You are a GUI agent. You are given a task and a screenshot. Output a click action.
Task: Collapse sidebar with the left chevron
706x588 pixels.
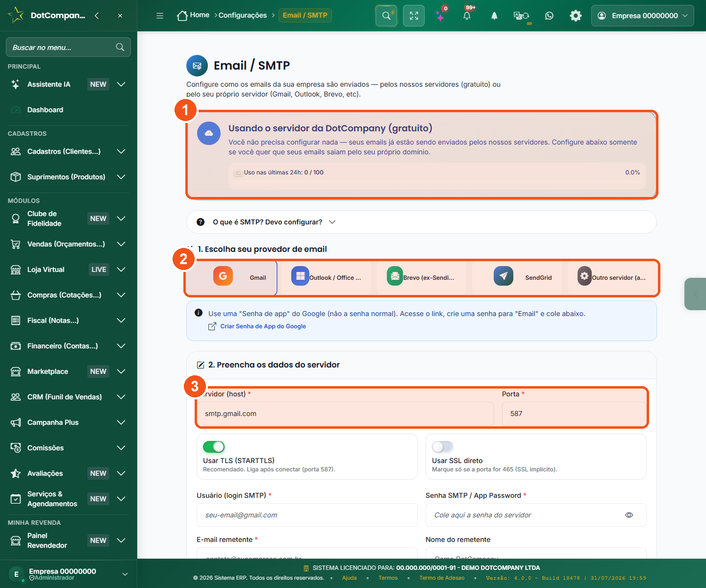click(x=97, y=16)
